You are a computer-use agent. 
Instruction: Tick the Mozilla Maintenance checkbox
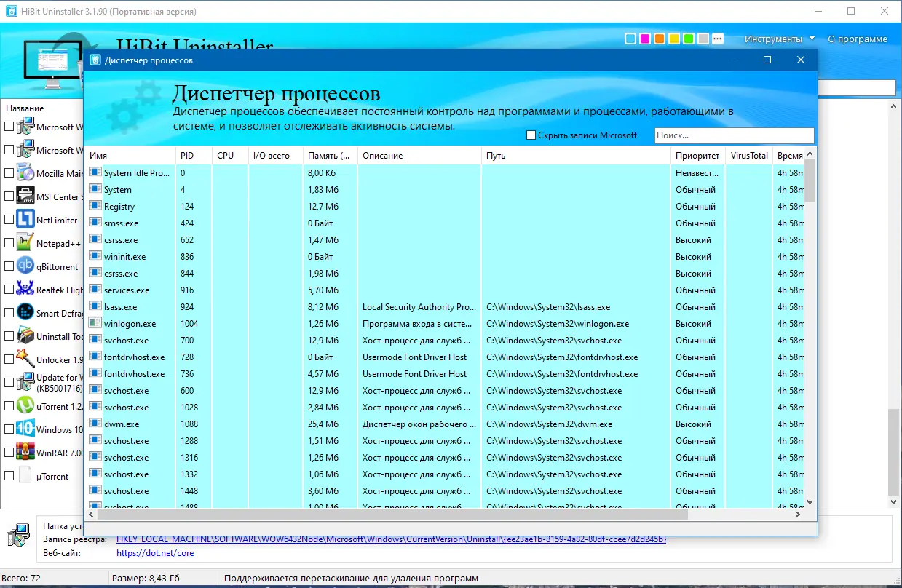(9, 172)
